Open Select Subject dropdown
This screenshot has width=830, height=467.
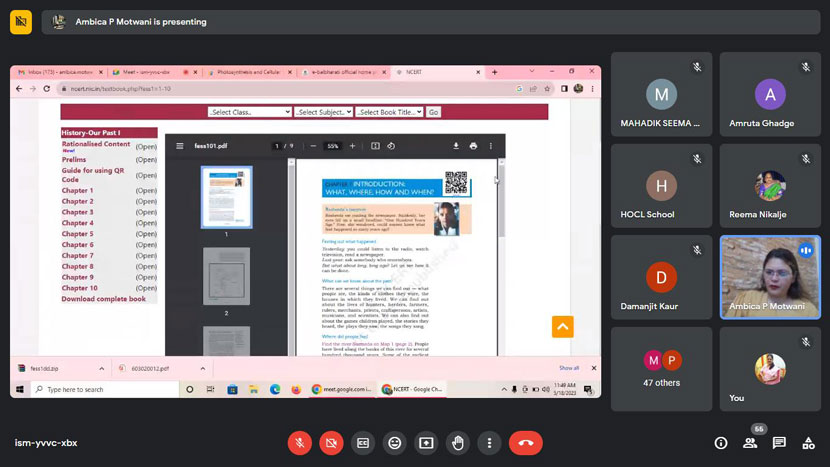click(323, 112)
